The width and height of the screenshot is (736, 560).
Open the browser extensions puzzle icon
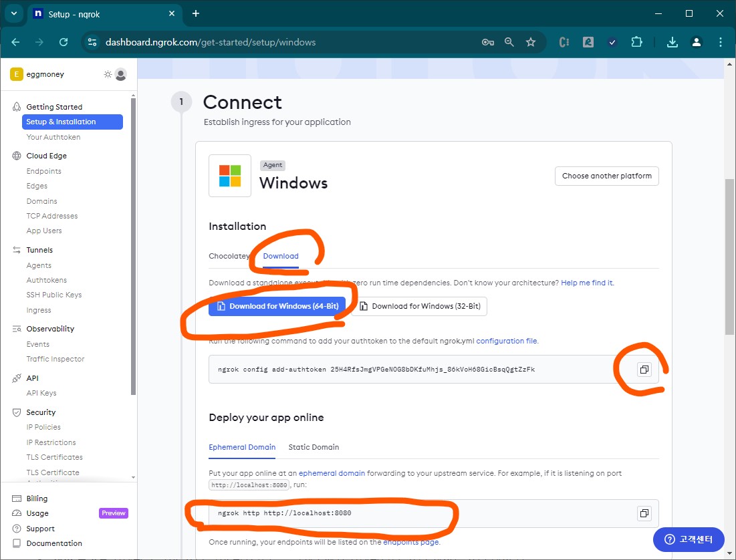click(636, 42)
